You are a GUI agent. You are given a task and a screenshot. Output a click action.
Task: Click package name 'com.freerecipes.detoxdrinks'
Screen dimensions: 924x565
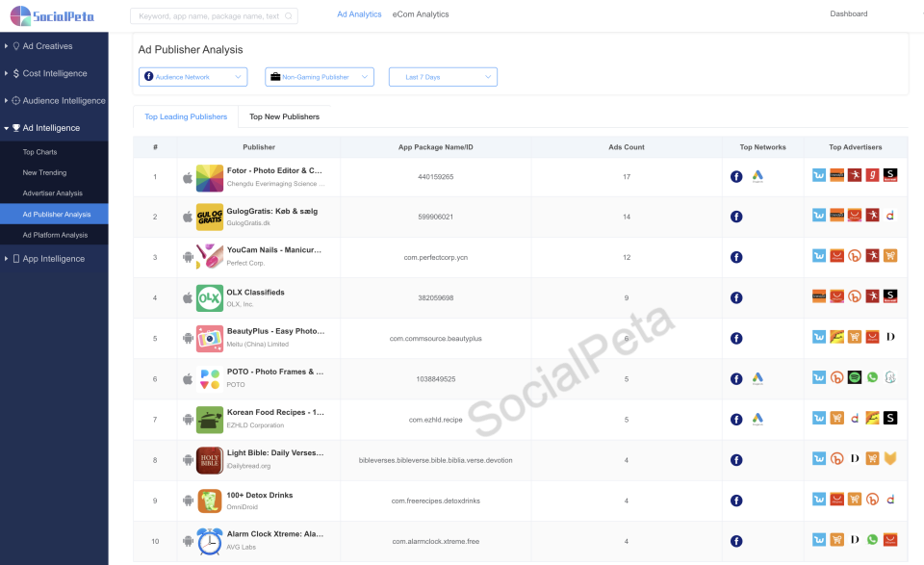(435, 501)
